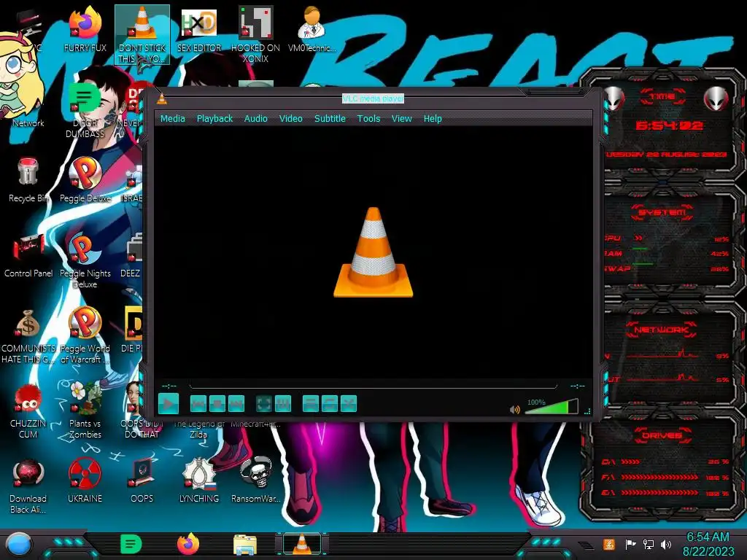Start playback with VLC Play button

pyautogui.click(x=169, y=404)
